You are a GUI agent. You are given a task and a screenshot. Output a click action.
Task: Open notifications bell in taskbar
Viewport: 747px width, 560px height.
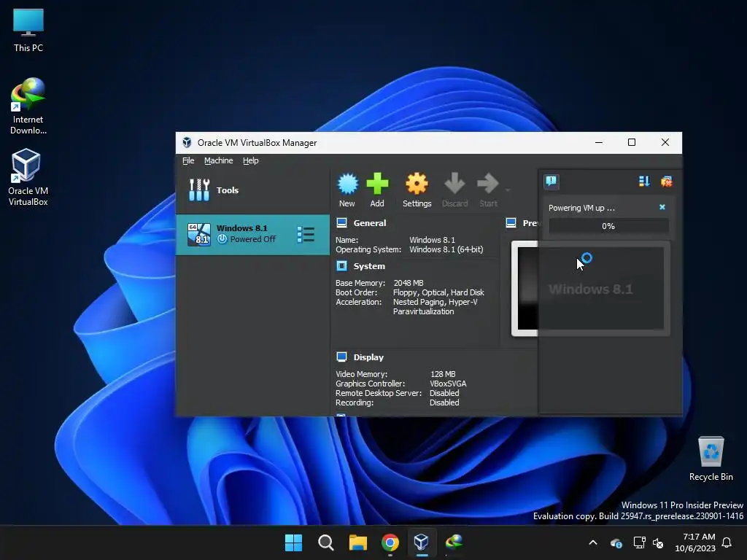click(727, 542)
